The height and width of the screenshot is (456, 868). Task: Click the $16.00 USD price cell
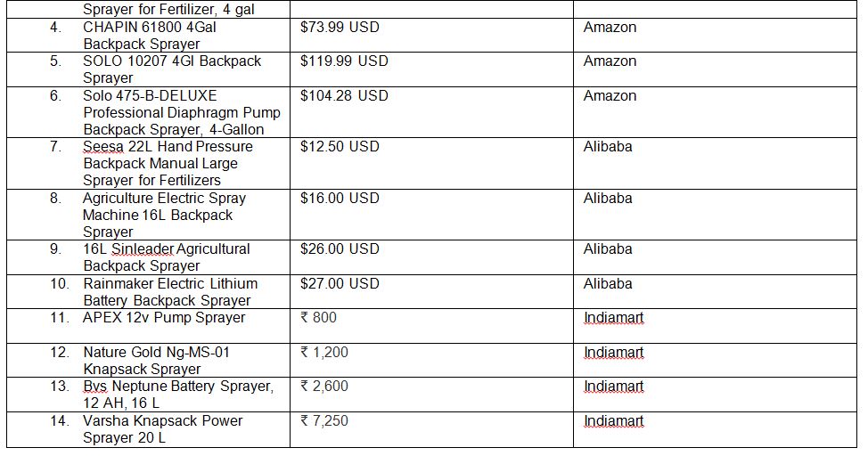click(x=340, y=198)
